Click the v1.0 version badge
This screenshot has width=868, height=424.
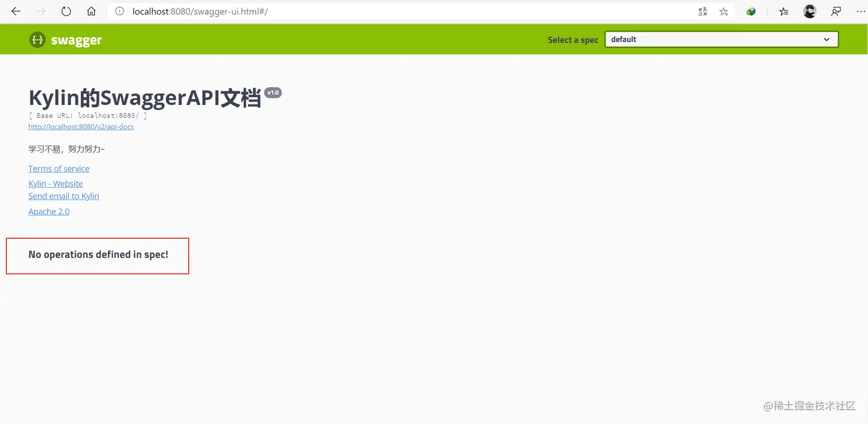point(273,93)
